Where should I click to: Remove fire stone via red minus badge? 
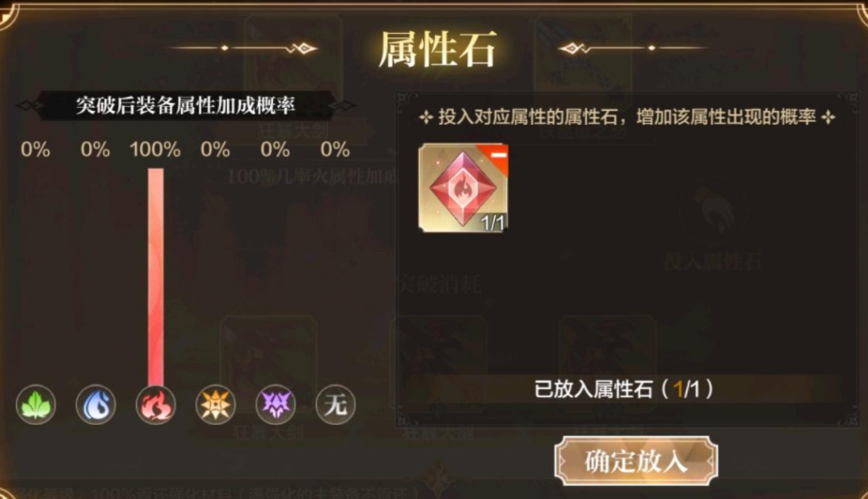[x=498, y=157]
